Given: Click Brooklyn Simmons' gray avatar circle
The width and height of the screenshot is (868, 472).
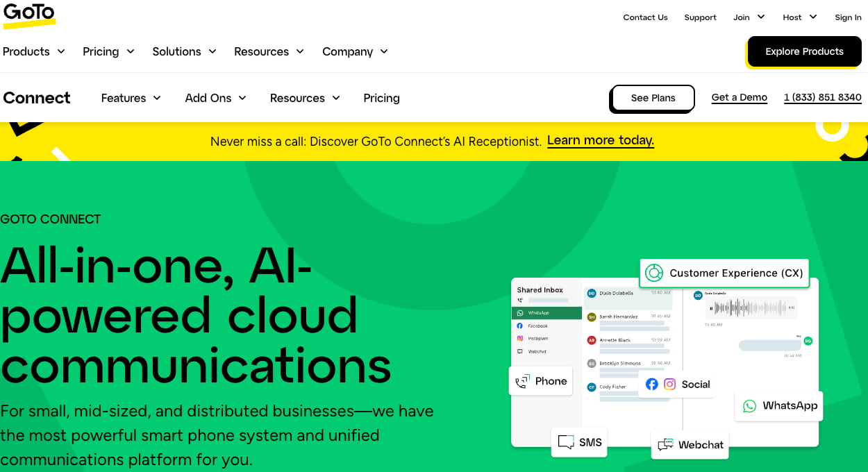Looking at the screenshot, I should coord(592,363).
